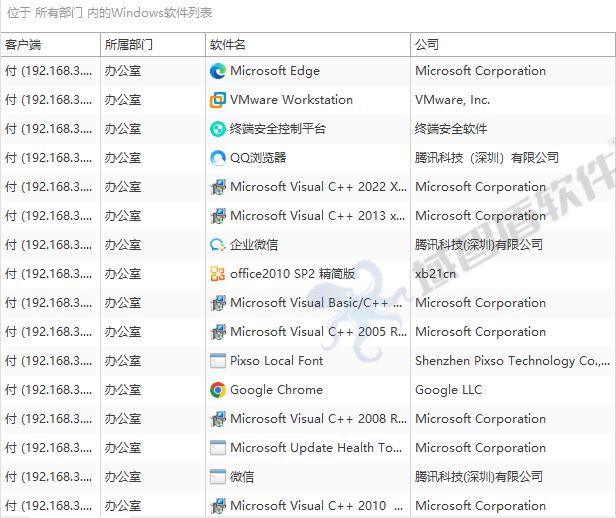The height and width of the screenshot is (518, 616).
Task: Click xb21cn company cell
Action: (435, 274)
